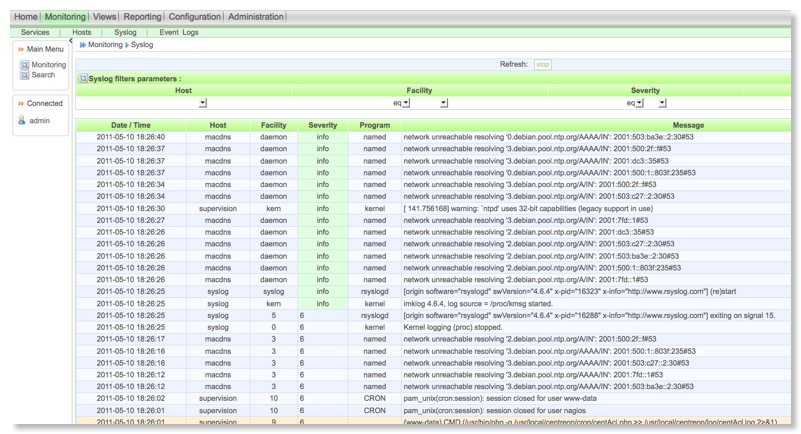
Task: Click the chevron icon next to Connected
Action: point(20,103)
